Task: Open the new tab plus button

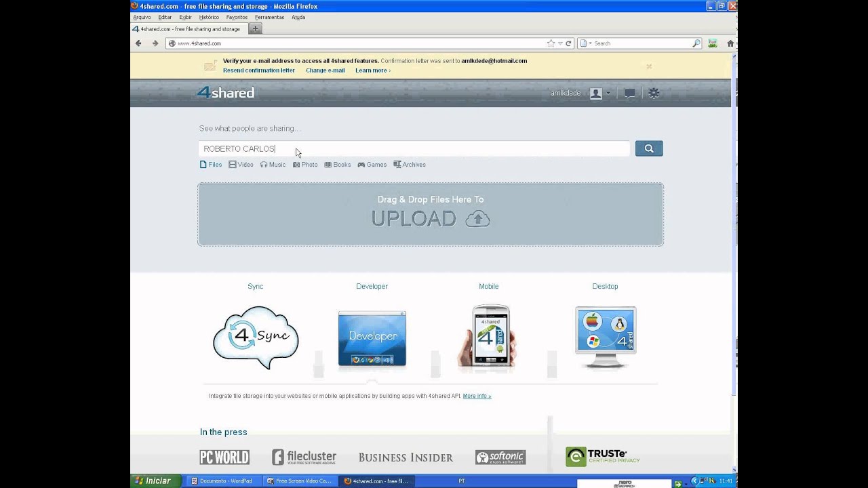Action: [x=255, y=28]
